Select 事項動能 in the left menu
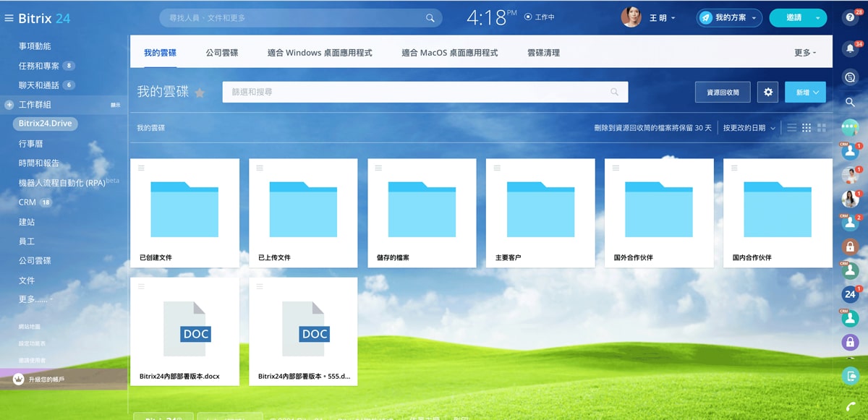This screenshot has width=868, height=420. click(35, 46)
